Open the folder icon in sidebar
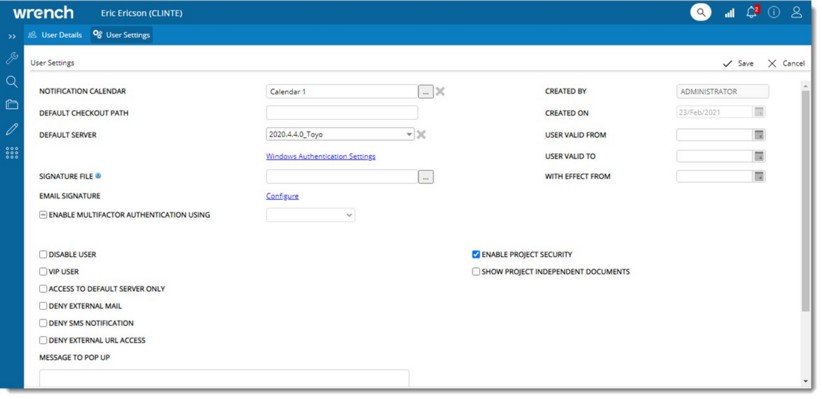The image size is (822, 399). (x=12, y=104)
